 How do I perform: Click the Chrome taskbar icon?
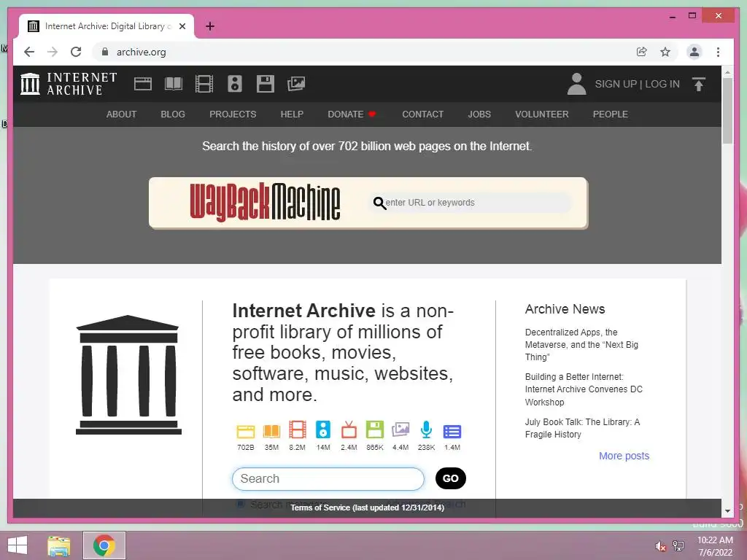pos(104,545)
